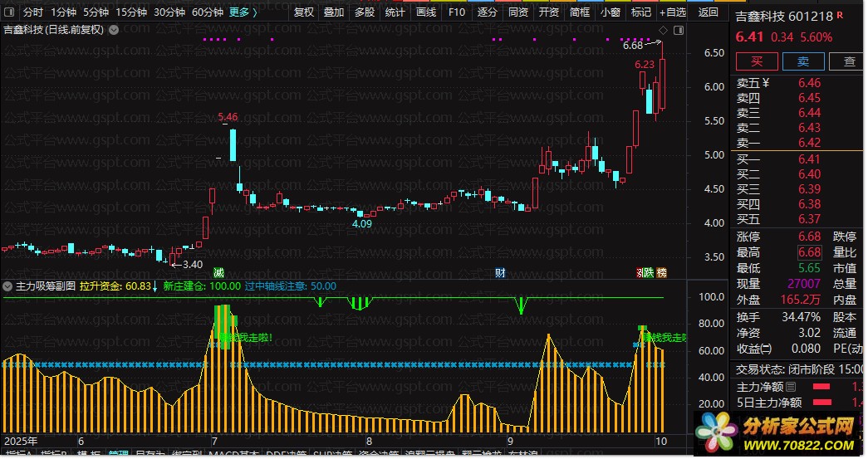
Task: Select the 买五 6.37 bid row
Action: (796, 219)
